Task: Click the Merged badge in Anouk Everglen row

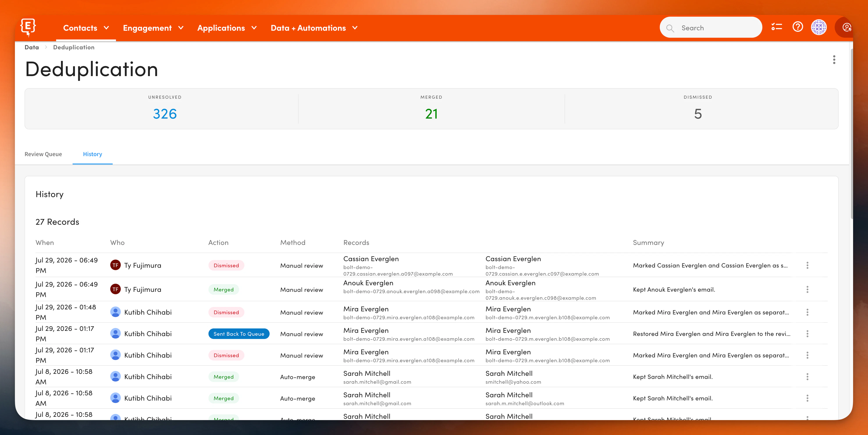Action: 223,289
